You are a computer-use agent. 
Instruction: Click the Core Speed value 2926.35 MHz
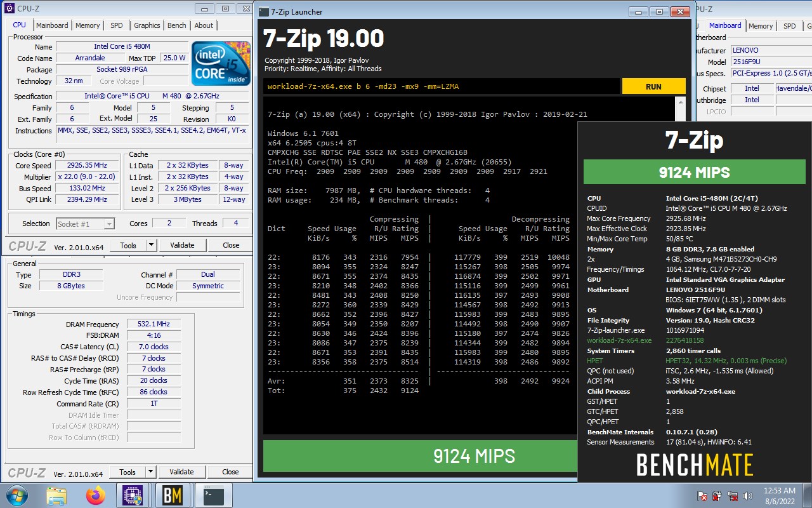(x=86, y=165)
